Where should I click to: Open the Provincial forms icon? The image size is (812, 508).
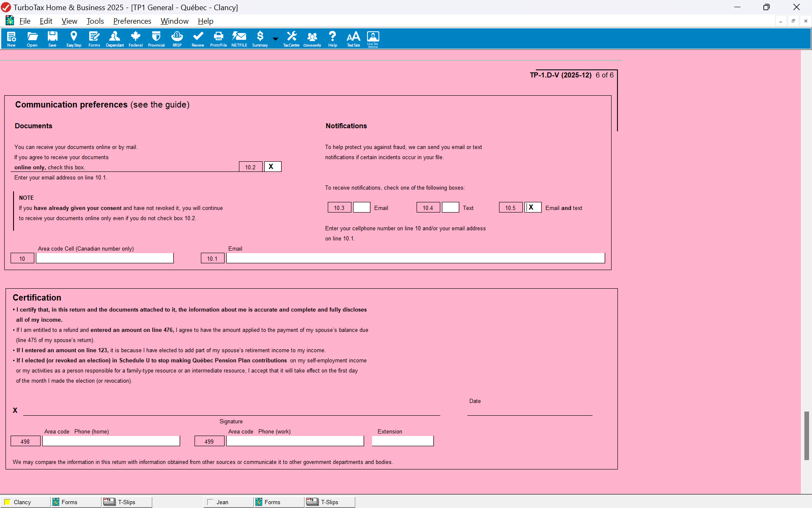click(x=156, y=39)
